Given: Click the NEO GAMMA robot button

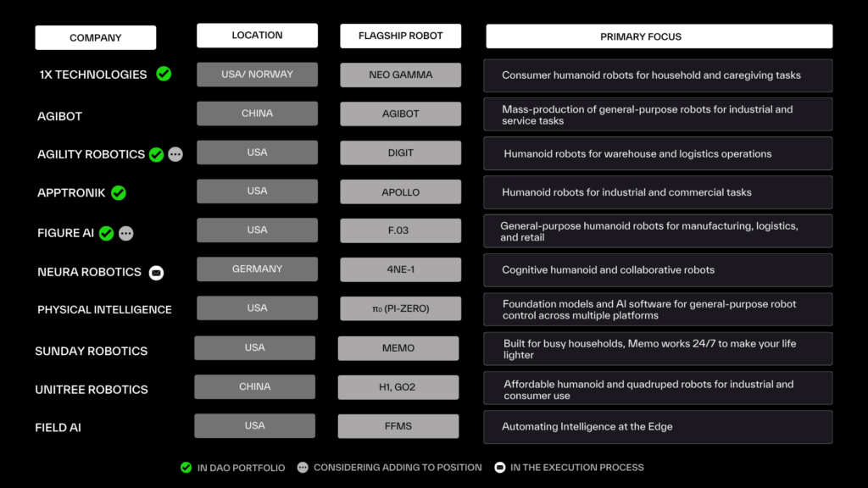Looking at the screenshot, I should point(401,75).
